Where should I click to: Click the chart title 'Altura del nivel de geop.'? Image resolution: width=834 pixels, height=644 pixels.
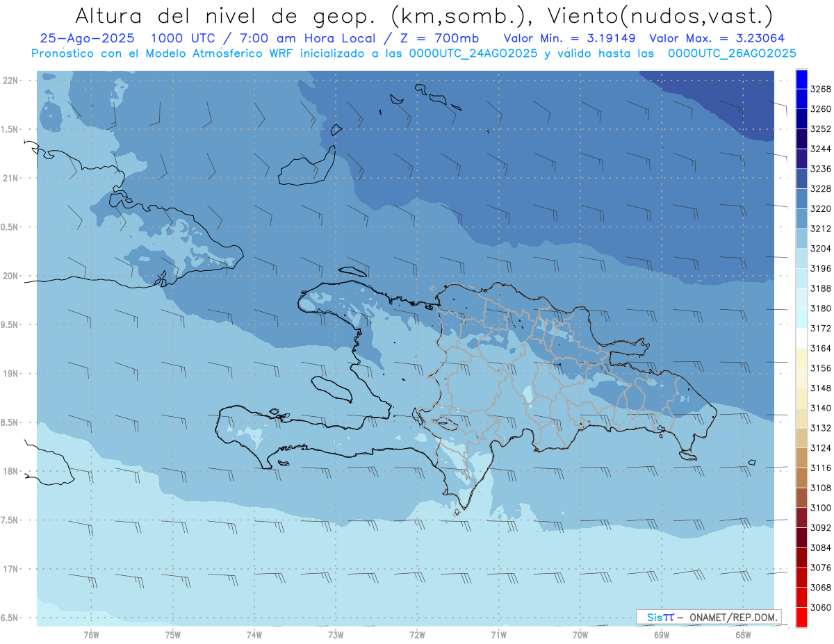[x=227, y=15]
